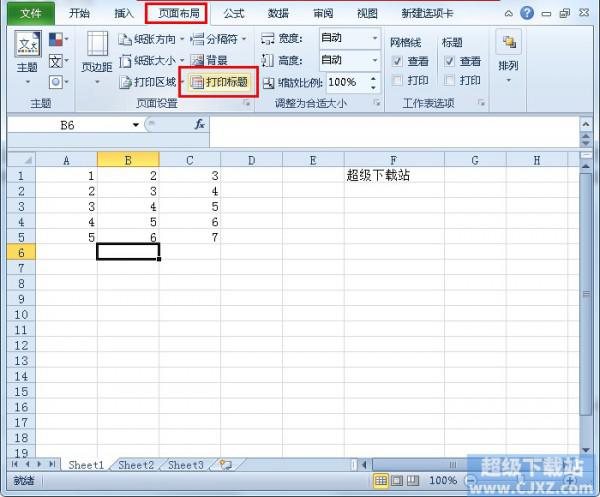
Task: Toggle Gridlines View (查看) checkbox
Action: (397, 61)
